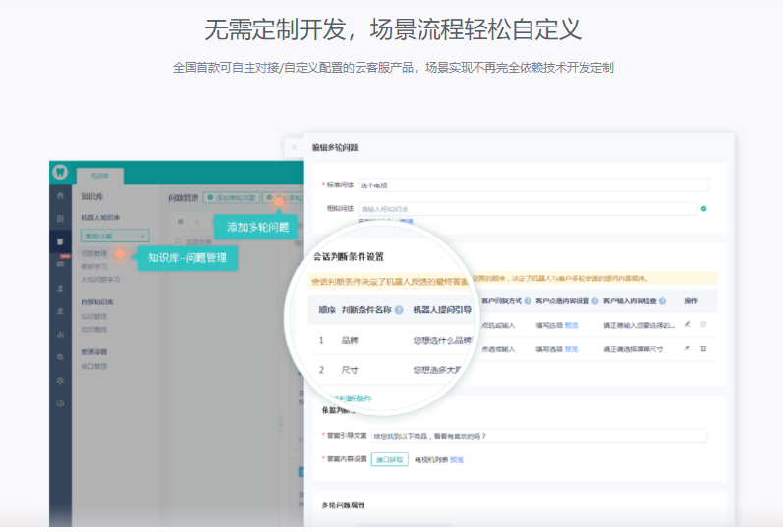Screen dimensions: 783x532
Task: Expand the 智能小服 robot dropdown
Action: (114, 236)
